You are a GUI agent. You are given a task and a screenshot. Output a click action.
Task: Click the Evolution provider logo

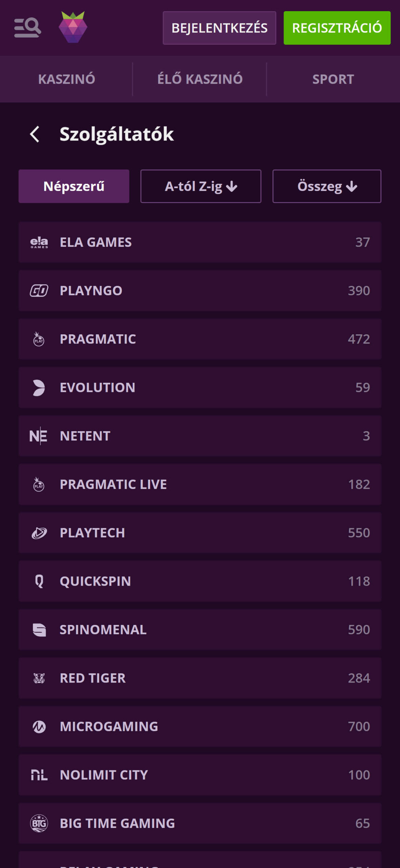tap(39, 388)
